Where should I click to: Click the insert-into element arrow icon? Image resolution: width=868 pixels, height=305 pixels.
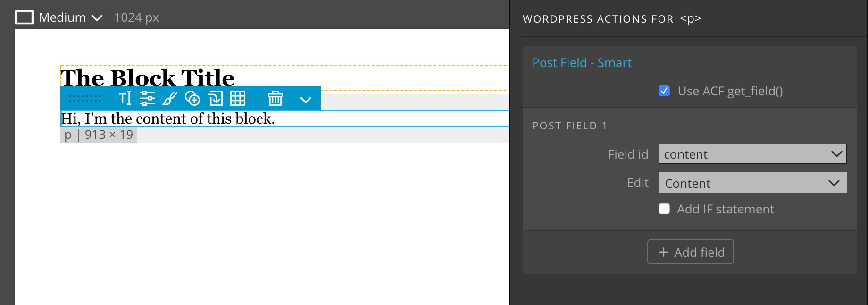(x=215, y=98)
